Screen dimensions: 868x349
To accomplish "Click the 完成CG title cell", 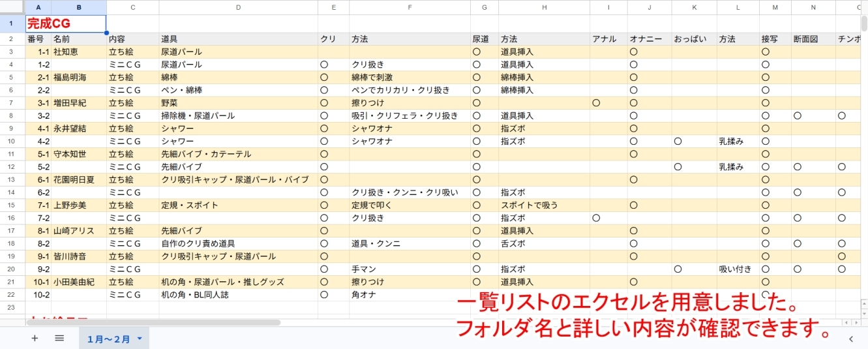I will click(65, 23).
